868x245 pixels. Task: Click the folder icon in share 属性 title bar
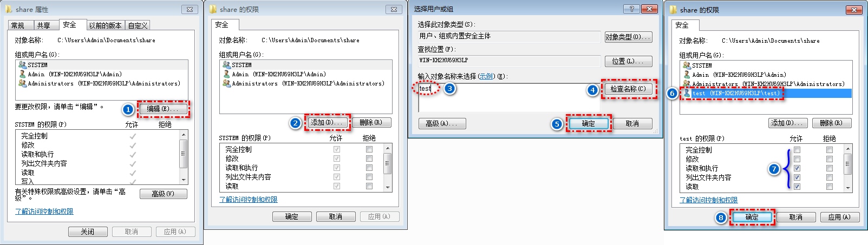coord(9,9)
